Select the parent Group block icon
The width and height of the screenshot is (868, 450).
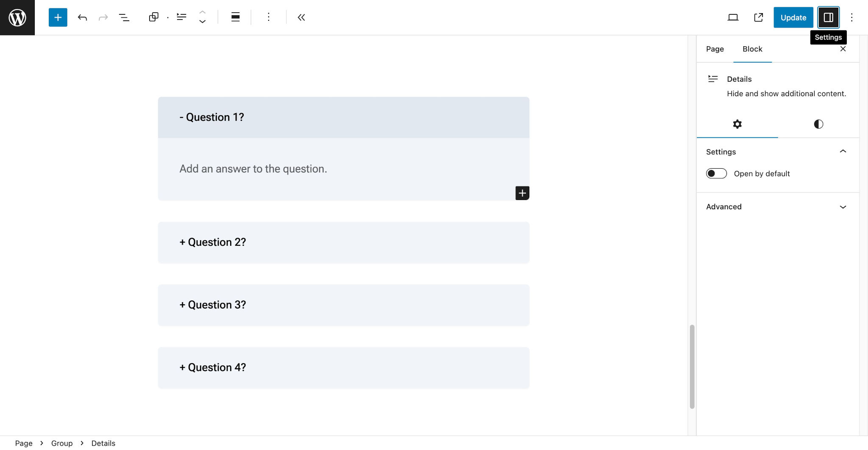(x=153, y=17)
